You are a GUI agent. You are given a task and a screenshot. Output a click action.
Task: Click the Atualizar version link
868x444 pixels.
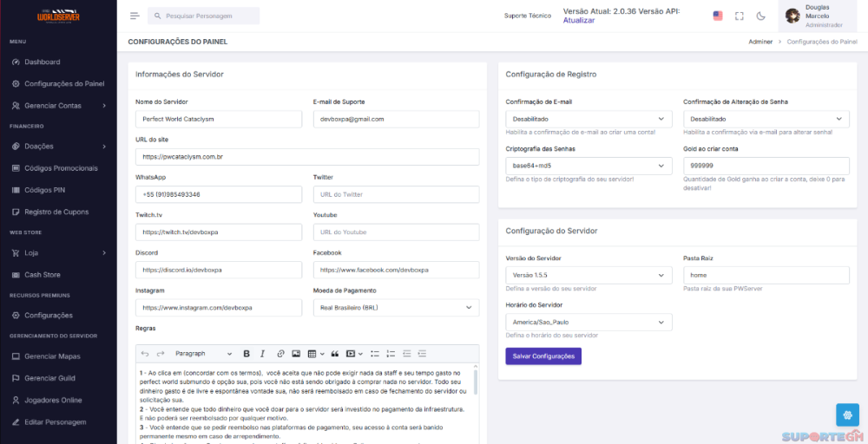click(579, 21)
